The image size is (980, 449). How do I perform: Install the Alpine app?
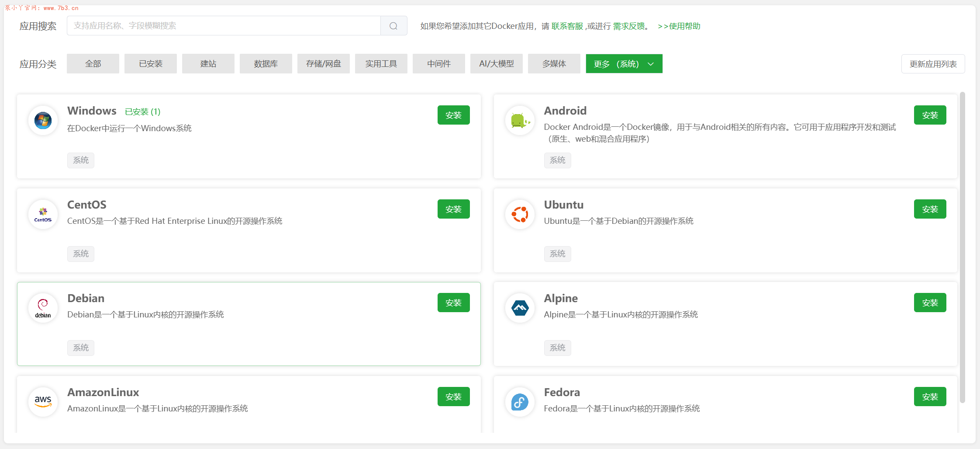pos(930,303)
